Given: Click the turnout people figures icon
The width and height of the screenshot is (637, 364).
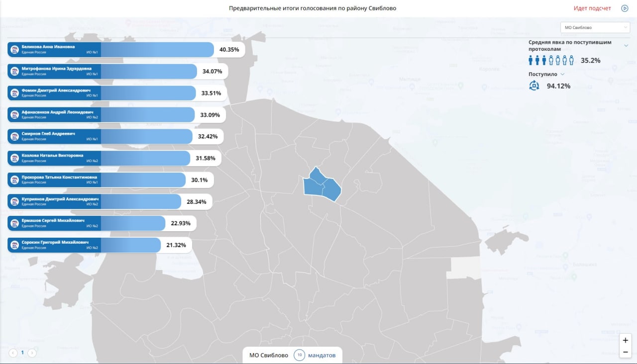Looking at the screenshot, I should [x=551, y=60].
